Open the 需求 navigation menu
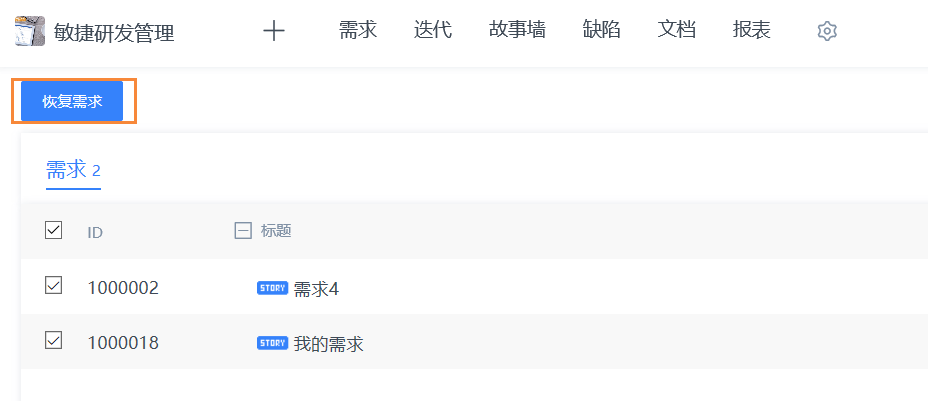Screen dimensions: 928x401 tap(358, 30)
